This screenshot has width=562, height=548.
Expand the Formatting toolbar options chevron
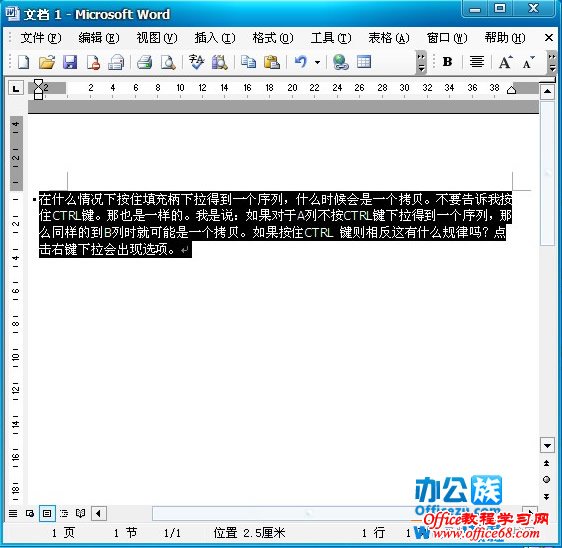(552, 62)
